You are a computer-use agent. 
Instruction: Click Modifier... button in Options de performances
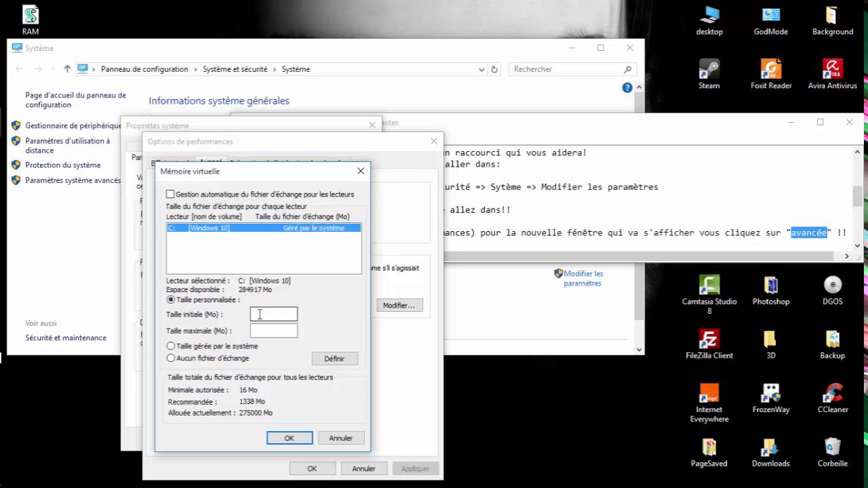399,306
